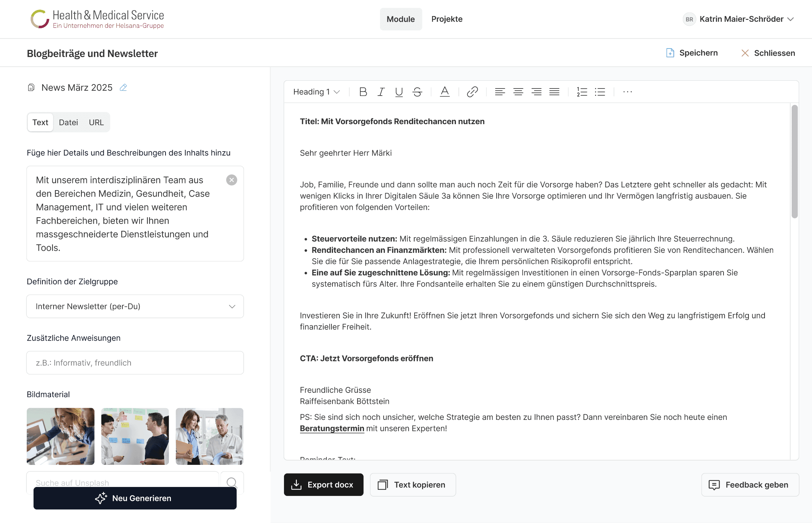812x523 pixels.
Task: Toggle bold formatting in editor toolbar
Action: 363,92
